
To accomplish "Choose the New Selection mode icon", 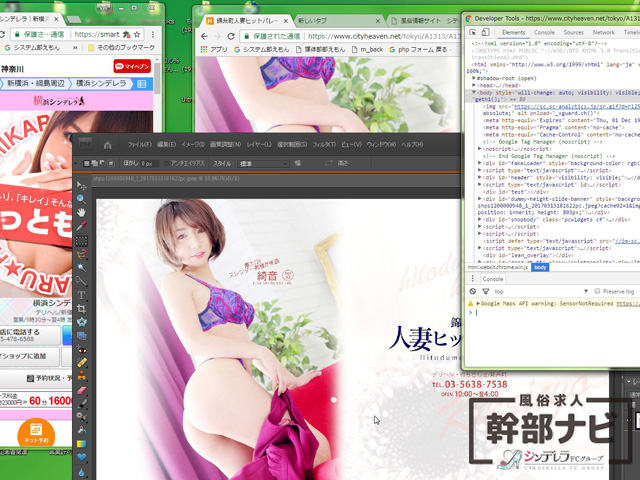I will point(87,163).
